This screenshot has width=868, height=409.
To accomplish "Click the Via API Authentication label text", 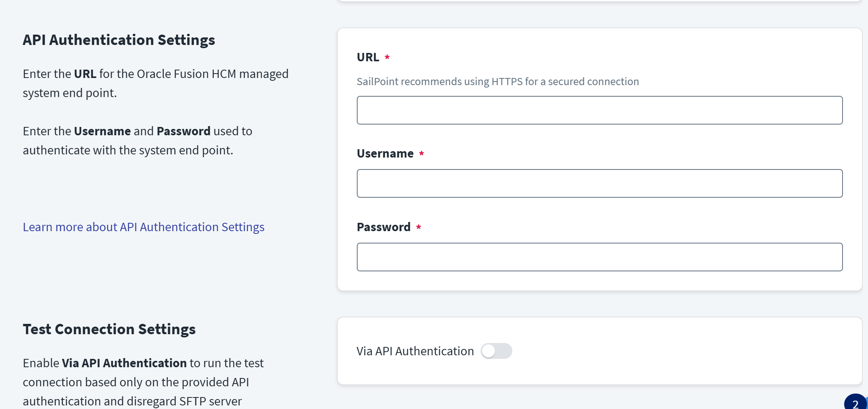I will pos(415,351).
